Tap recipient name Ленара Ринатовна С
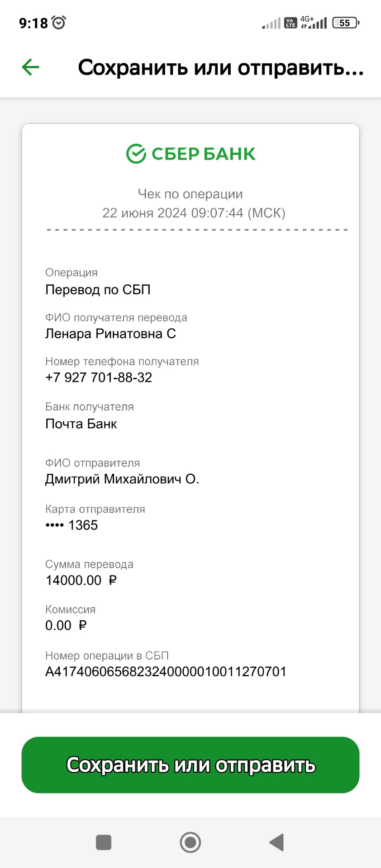Image resolution: width=381 pixels, height=868 pixels. click(110, 334)
